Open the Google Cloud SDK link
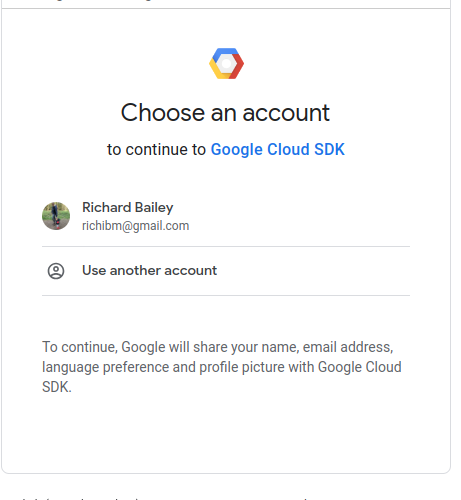Image resolution: width=461 pixels, height=500 pixels. coord(278,149)
